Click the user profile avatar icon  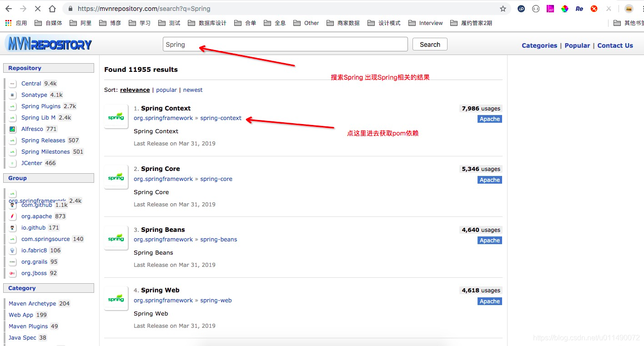(x=629, y=9)
